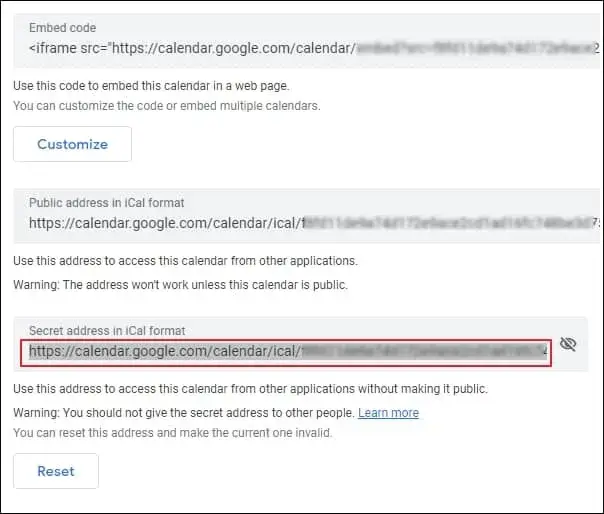
Task: Click the 'Secret address in iCal format' label
Action: tap(107, 331)
